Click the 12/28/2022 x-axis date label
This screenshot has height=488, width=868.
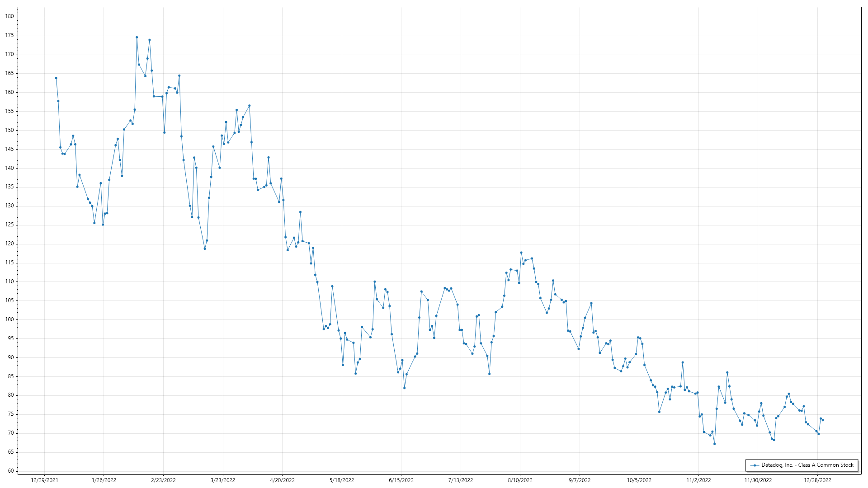817,480
